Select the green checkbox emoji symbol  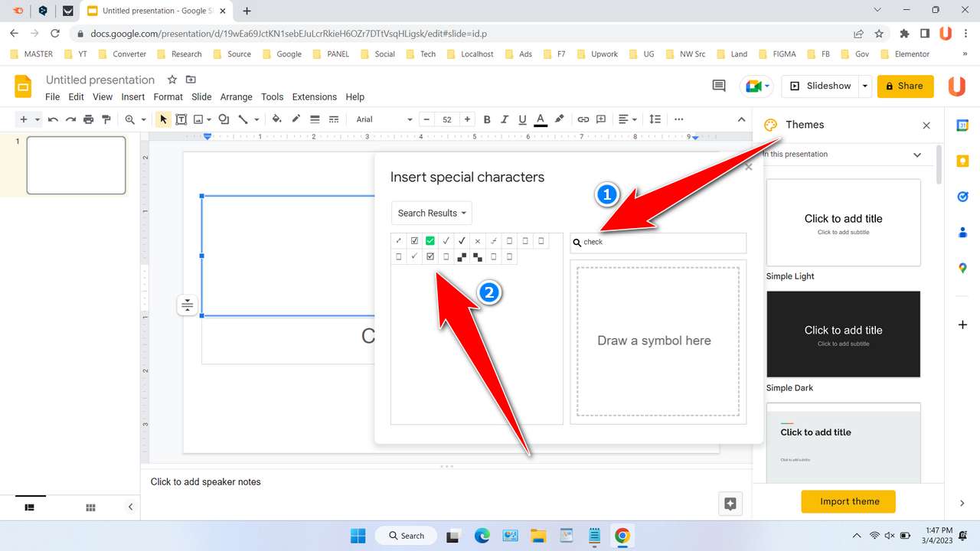point(430,240)
